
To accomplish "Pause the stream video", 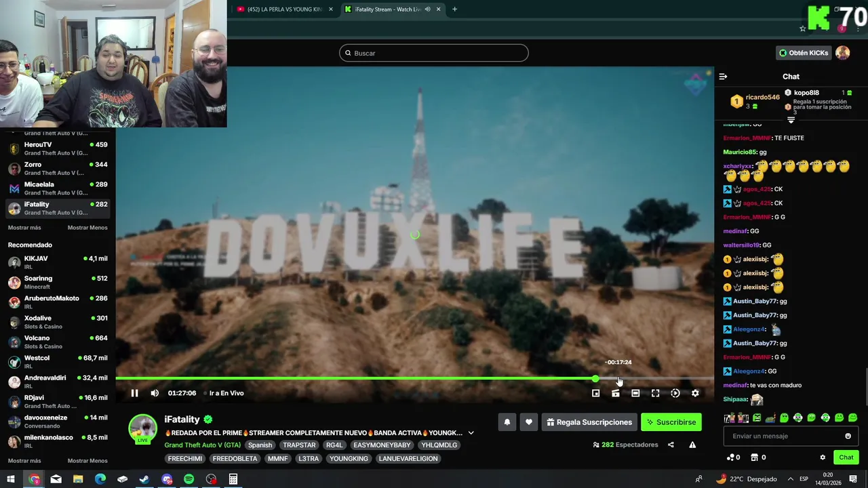I will click(x=134, y=393).
